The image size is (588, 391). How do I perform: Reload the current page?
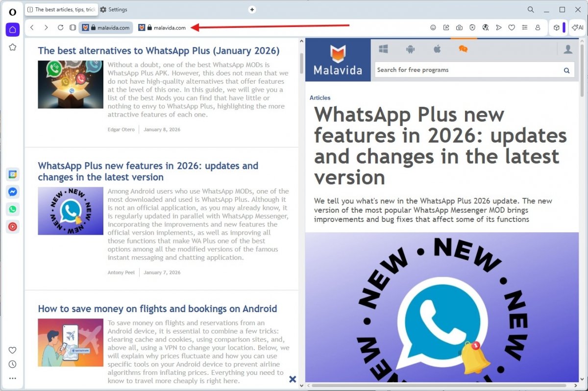pyautogui.click(x=60, y=28)
